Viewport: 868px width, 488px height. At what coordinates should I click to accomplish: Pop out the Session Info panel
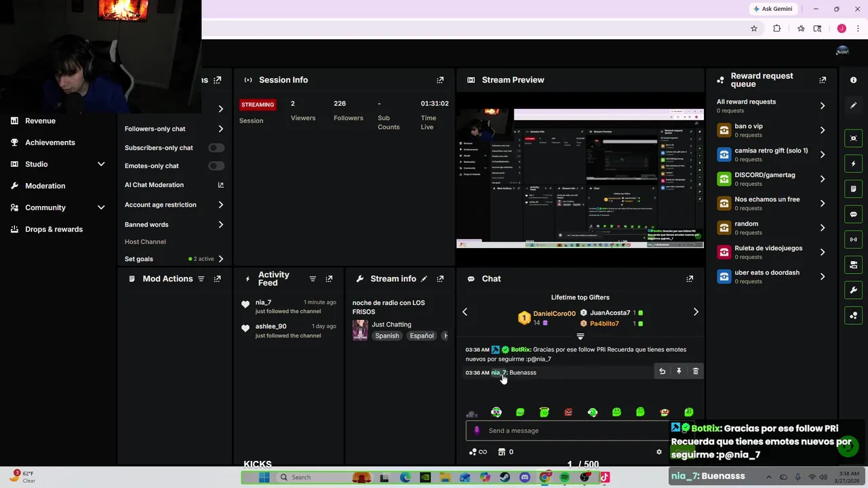(x=440, y=80)
